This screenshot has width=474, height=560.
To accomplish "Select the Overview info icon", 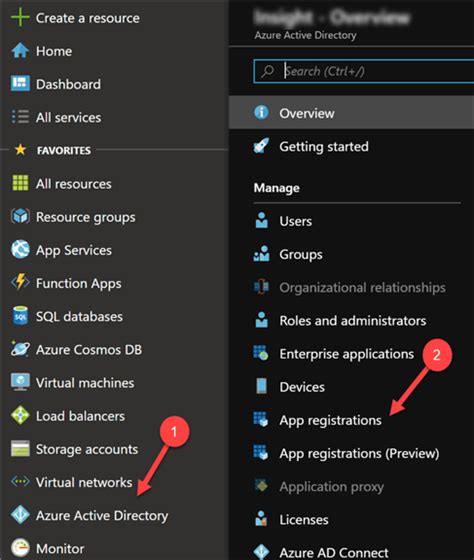I will [261, 112].
